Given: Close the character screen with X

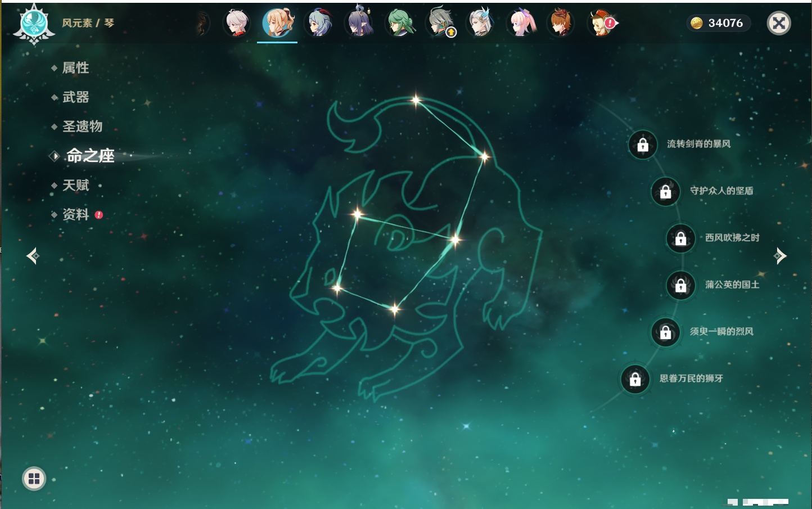Looking at the screenshot, I should [x=779, y=23].
